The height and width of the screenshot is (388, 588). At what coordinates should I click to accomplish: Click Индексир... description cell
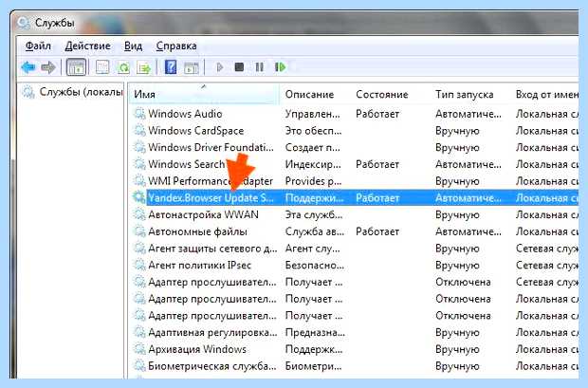pyautogui.click(x=313, y=164)
